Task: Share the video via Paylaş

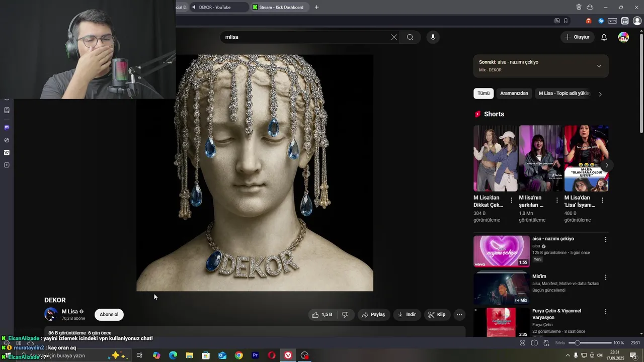Action: 373,315
